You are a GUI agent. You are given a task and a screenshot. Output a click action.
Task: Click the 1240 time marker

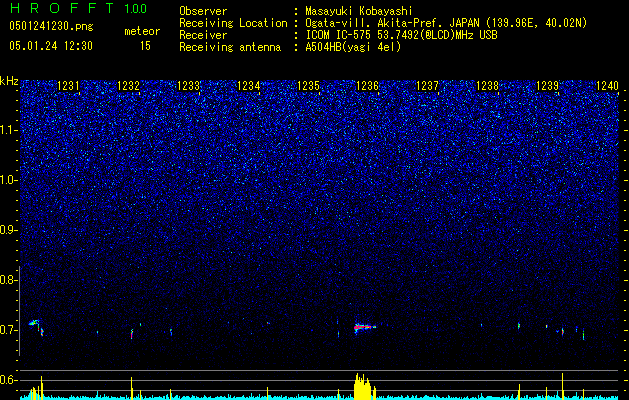[607, 86]
